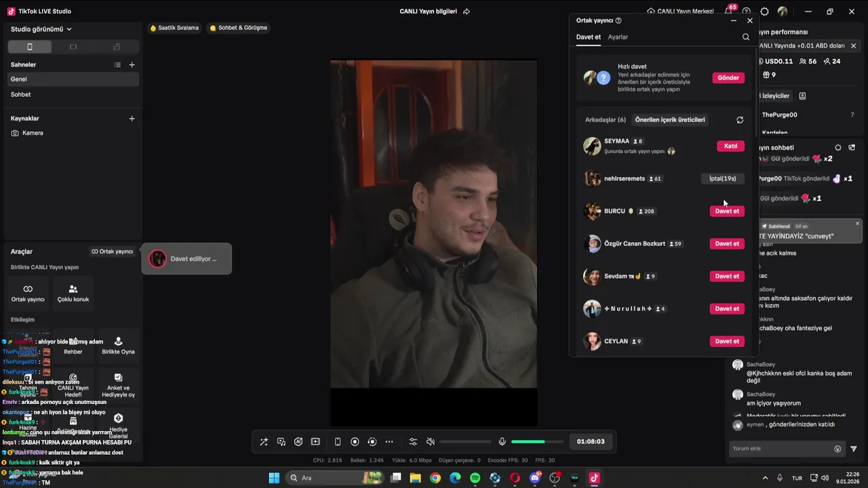
Task: Adjust the green microphone volume slider
Action: pyautogui.click(x=536, y=442)
